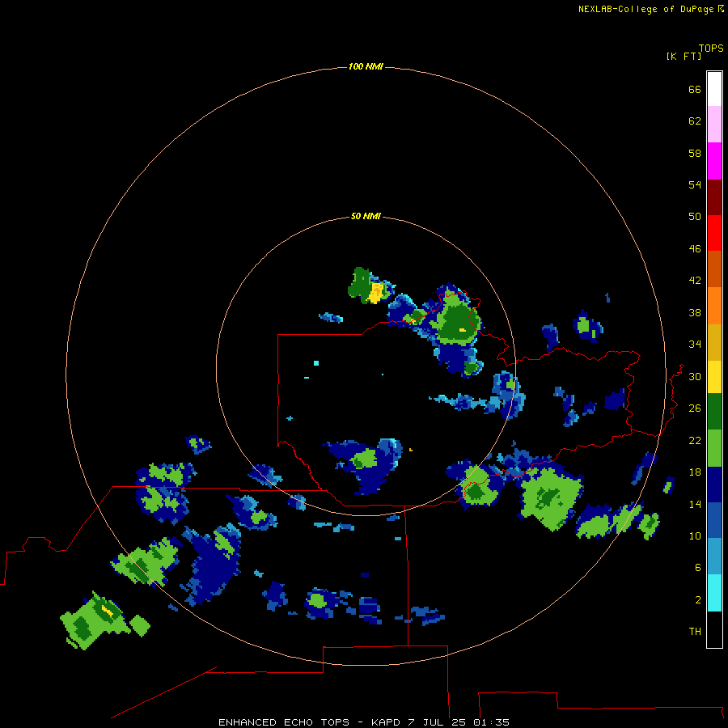The height and width of the screenshot is (728, 728).
Task: Select the magenta segment of the color scale
Action: (x=714, y=161)
